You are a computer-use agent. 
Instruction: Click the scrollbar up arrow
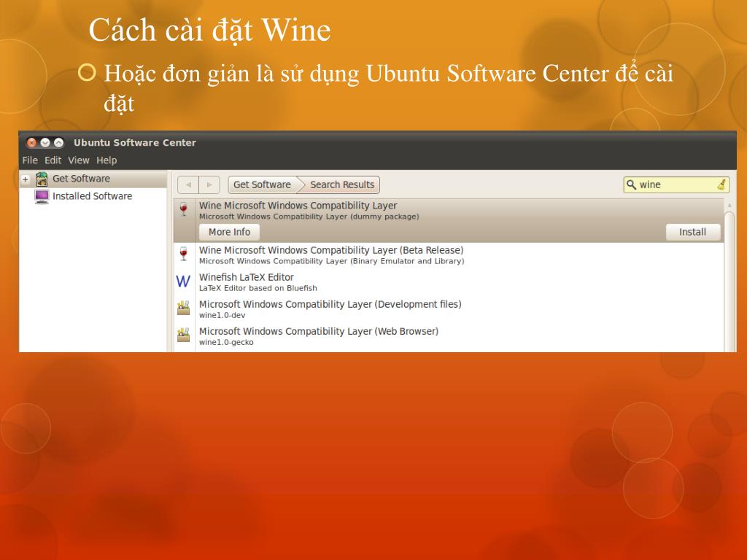(729, 205)
